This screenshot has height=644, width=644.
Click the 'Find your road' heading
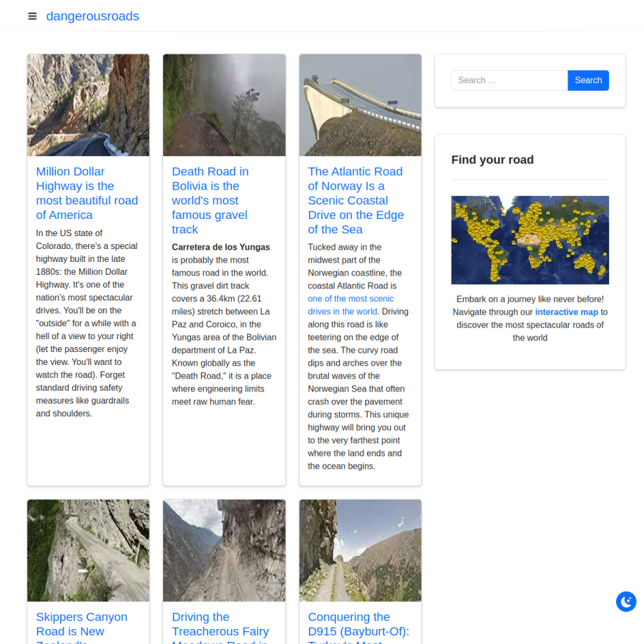point(492,160)
